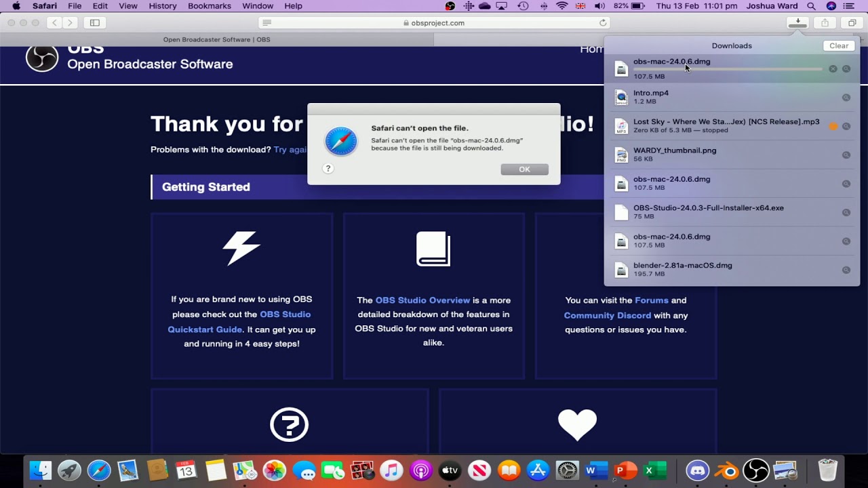Select the Intro.mp4 download entry

(732, 97)
